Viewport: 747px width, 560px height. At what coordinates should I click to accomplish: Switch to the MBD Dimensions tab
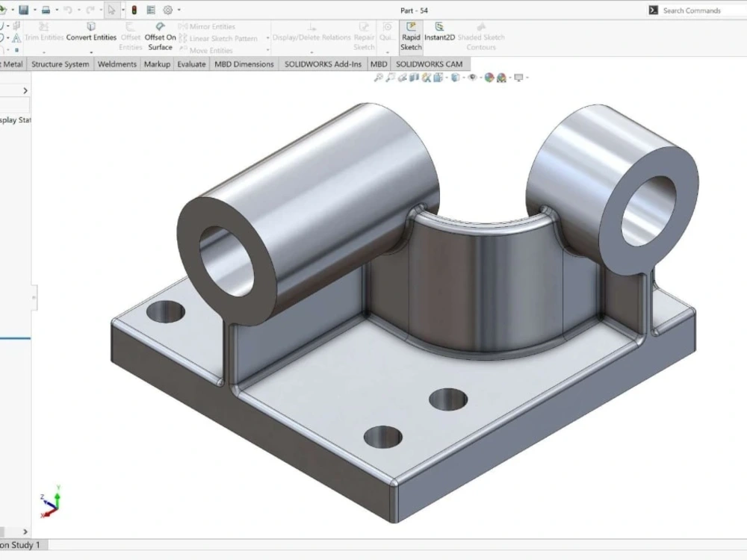click(244, 63)
